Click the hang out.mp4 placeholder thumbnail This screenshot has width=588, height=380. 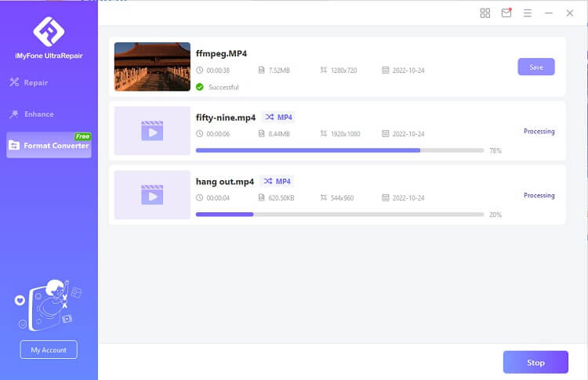pos(152,195)
